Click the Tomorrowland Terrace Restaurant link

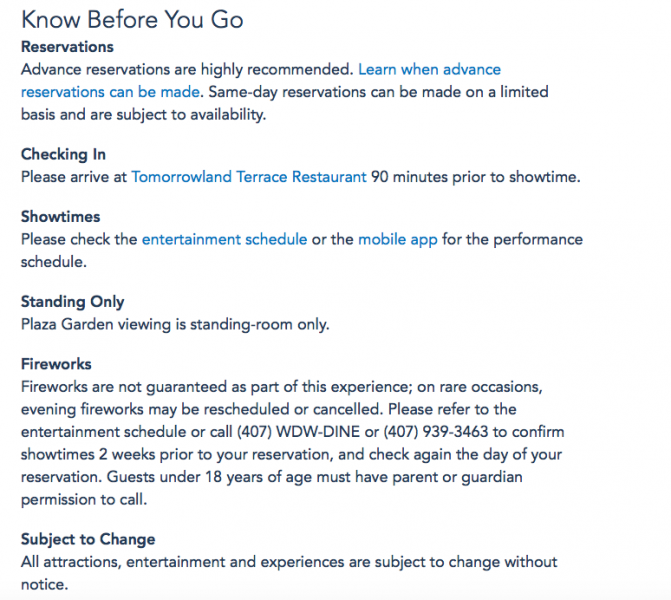pyautogui.click(x=249, y=177)
